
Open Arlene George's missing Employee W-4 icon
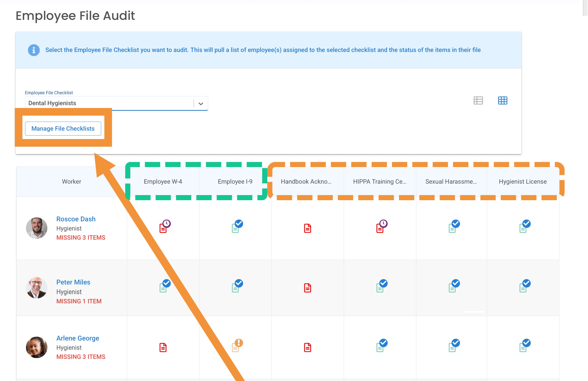pyautogui.click(x=163, y=347)
